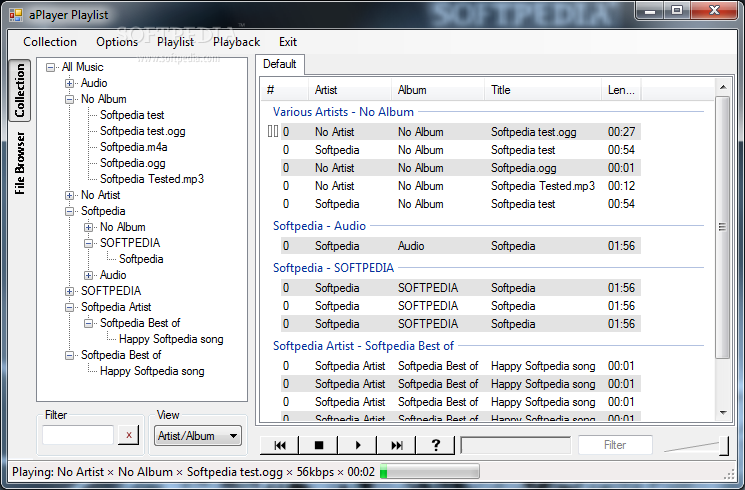Focus the collection Filter text field

[78, 435]
